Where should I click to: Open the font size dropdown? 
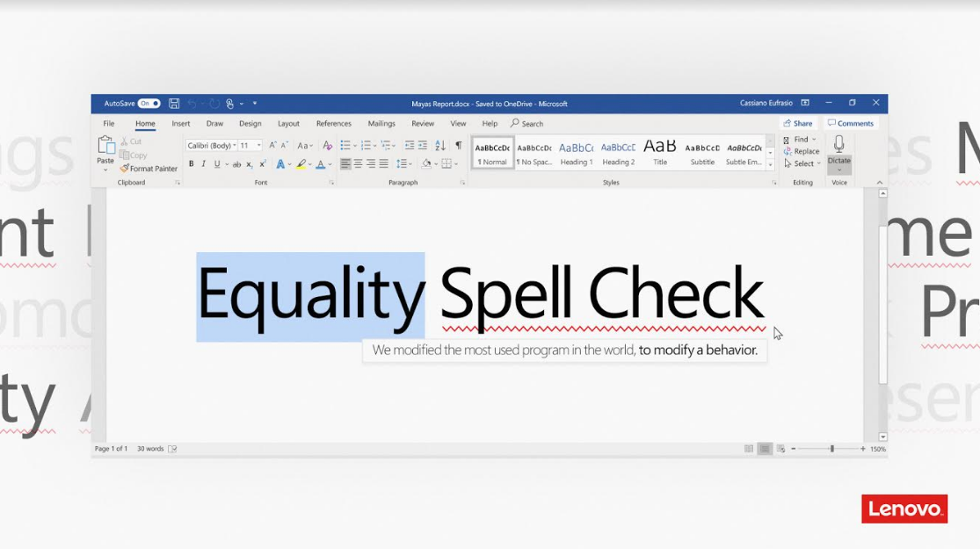[259, 146]
